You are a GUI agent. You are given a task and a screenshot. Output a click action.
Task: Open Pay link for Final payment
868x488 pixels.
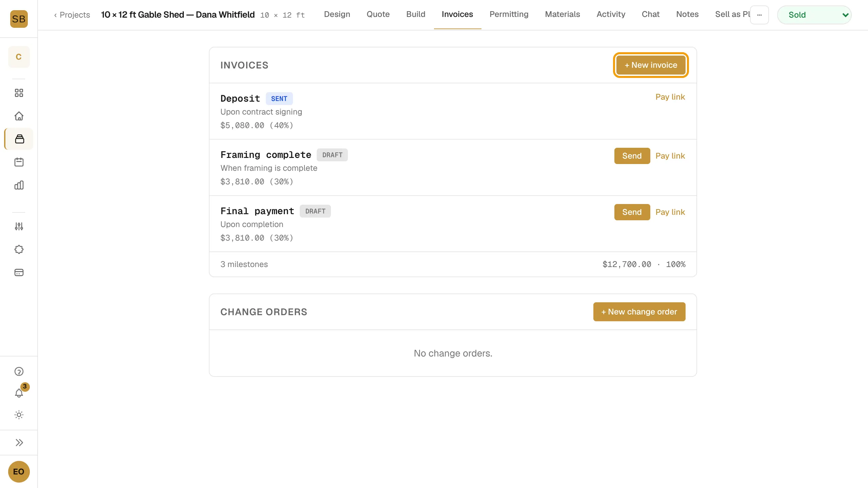(670, 212)
